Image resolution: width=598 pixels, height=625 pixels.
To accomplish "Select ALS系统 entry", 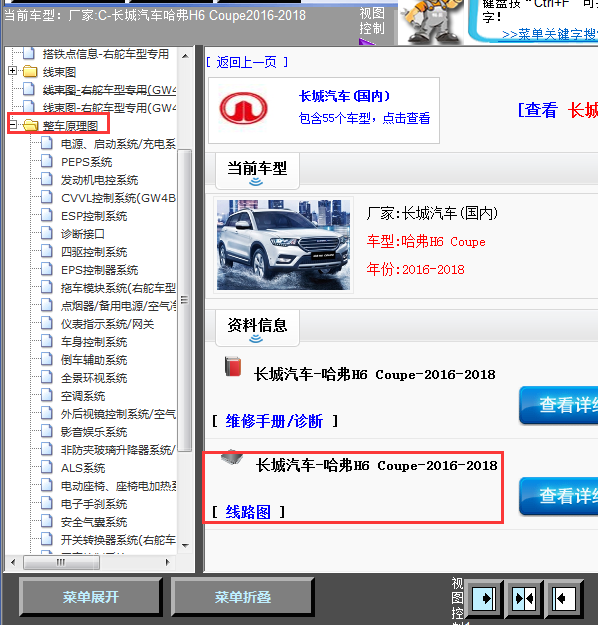I will pyautogui.click(x=83, y=468).
